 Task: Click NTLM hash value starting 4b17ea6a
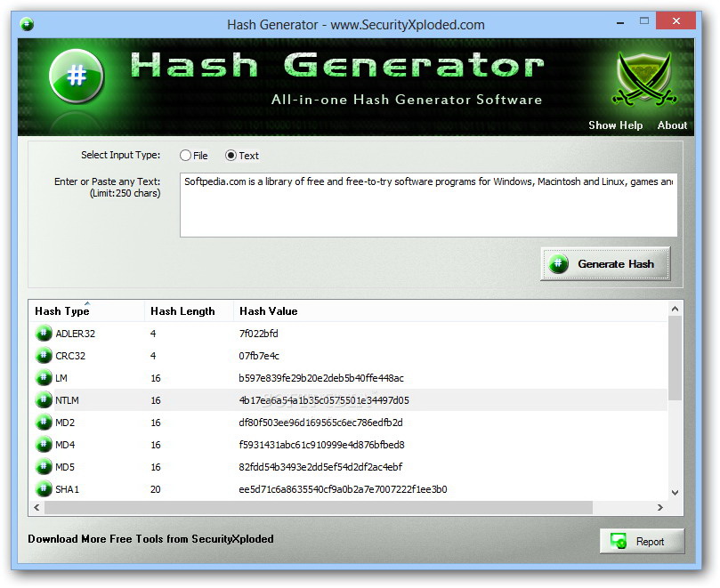324,400
